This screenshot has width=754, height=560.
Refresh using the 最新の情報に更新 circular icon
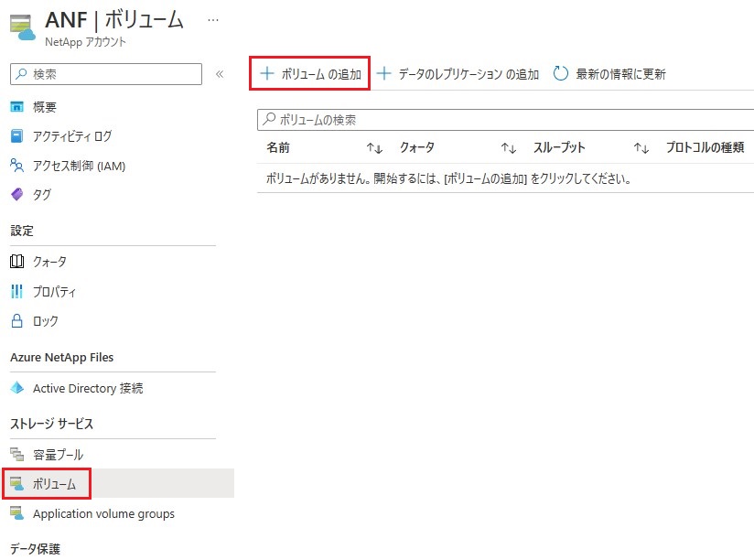560,73
